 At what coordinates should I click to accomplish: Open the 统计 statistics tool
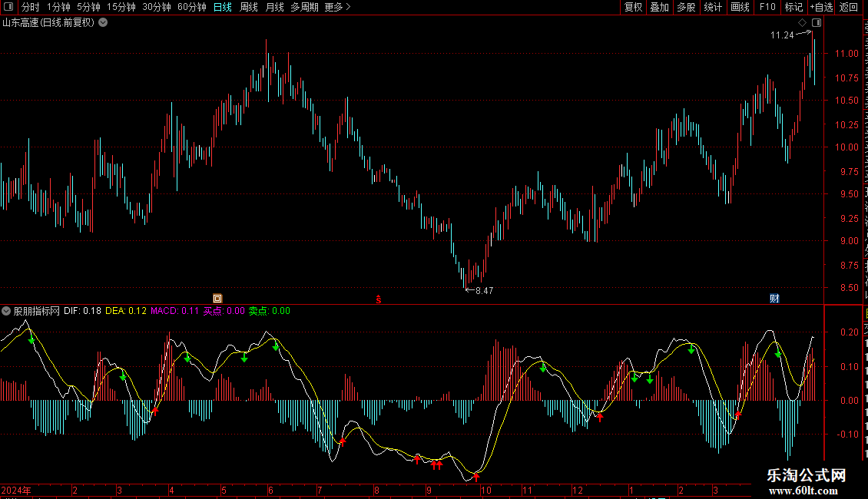coord(713,7)
